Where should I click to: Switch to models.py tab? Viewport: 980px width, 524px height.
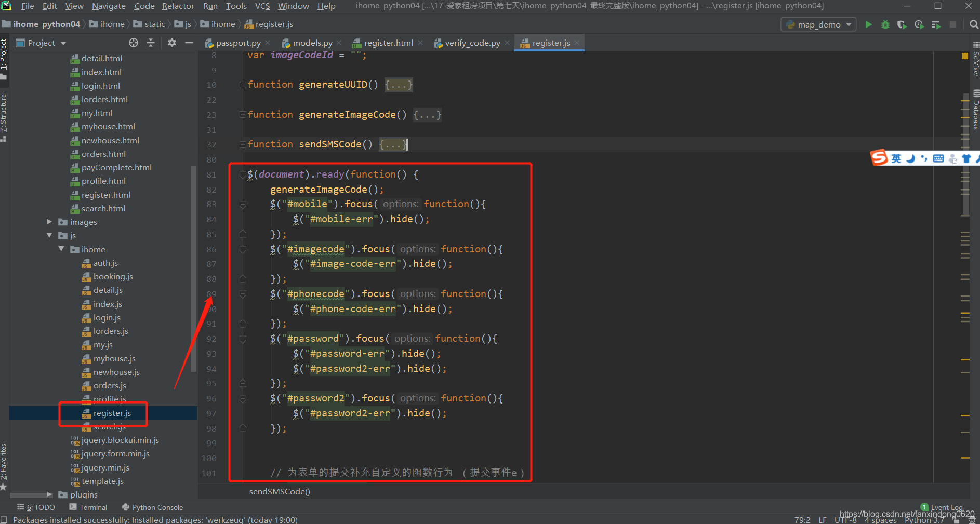[x=312, y=43]
